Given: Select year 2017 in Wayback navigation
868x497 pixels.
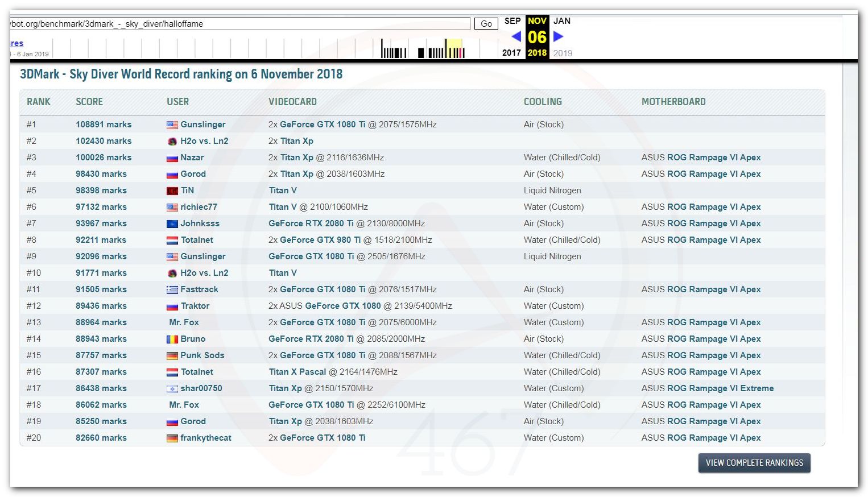Looking at the screenshot, I should (x=511, y=53).
